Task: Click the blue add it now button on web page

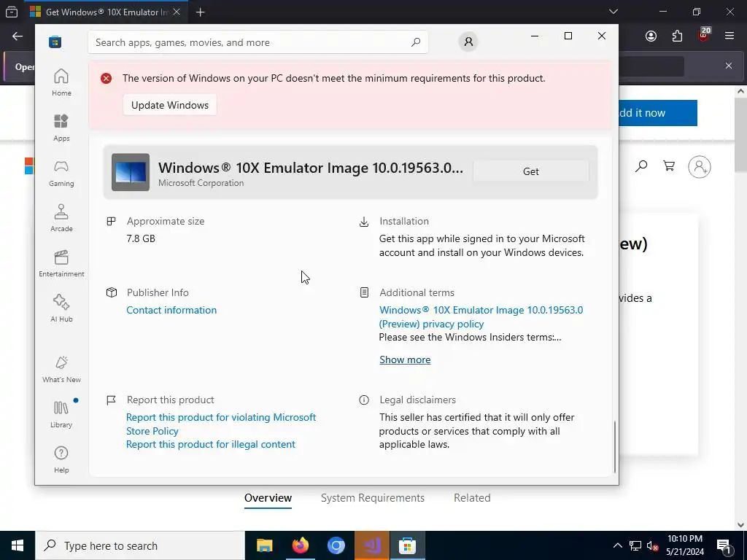Action: (x=658, y=113)
